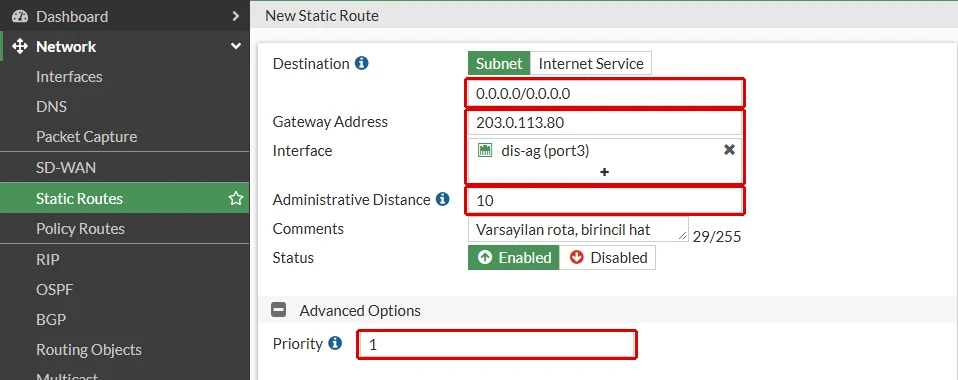Click the Comments text area

[578, 230]
